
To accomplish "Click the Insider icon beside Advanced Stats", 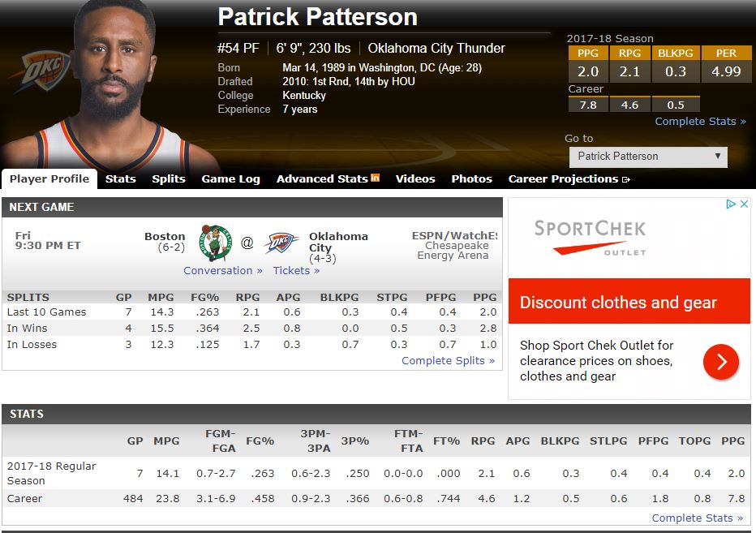I will click(x=375, y=178).
